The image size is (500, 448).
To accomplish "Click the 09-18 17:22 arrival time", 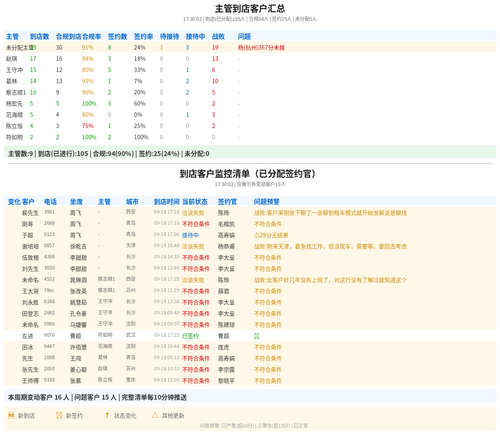I will pyautogui.click(x=167, y=335).
